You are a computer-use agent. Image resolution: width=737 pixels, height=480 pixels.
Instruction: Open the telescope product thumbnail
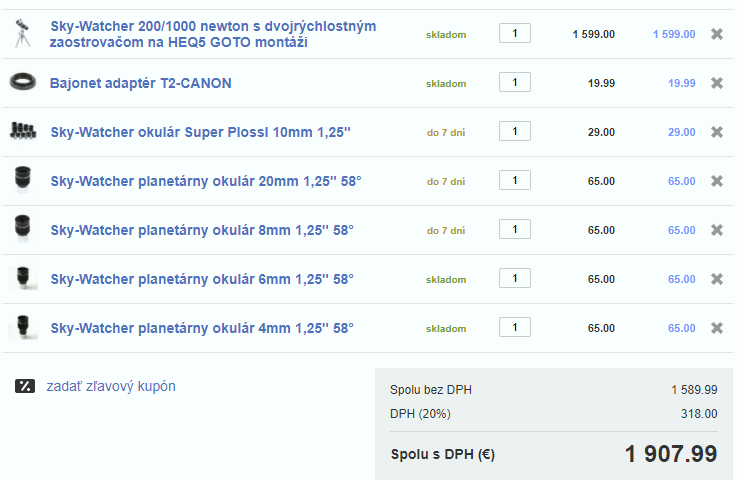point(22,35)
